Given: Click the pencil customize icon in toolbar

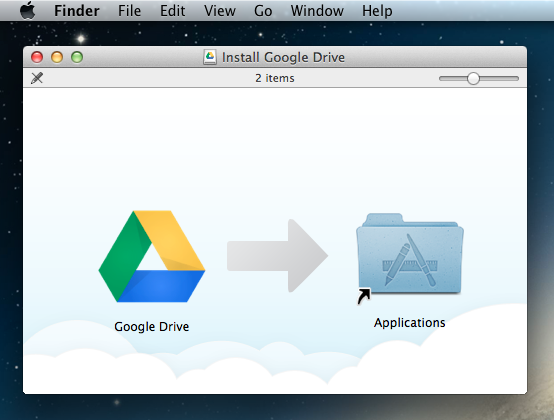Looking at the screenshot, I should point(37,78).
